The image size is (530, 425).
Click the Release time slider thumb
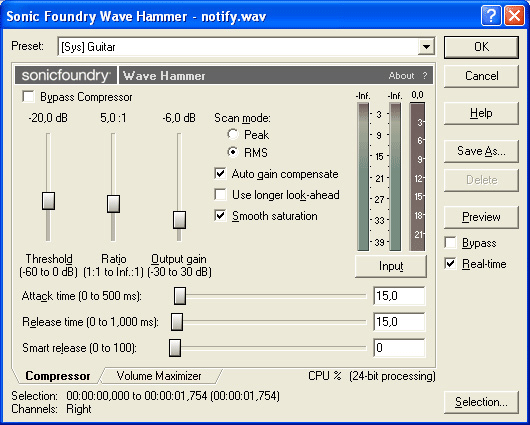coord(177,322)
